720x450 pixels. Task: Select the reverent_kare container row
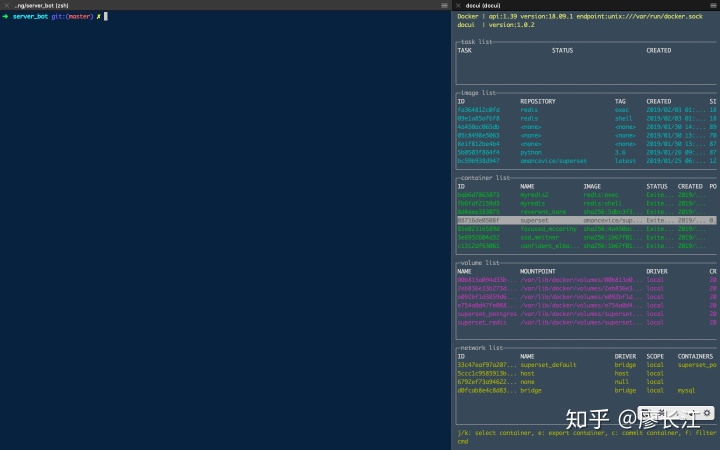coord(586,212)
